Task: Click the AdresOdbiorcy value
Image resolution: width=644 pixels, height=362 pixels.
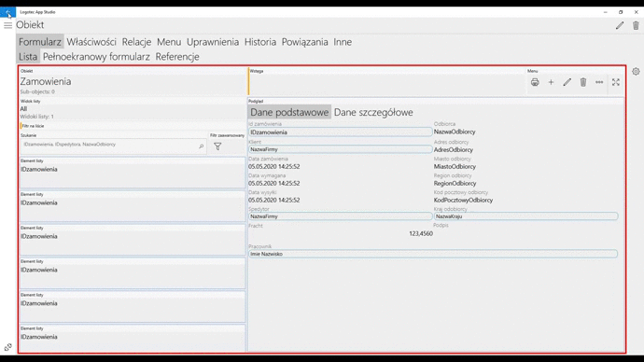Action: pos(454,150)
